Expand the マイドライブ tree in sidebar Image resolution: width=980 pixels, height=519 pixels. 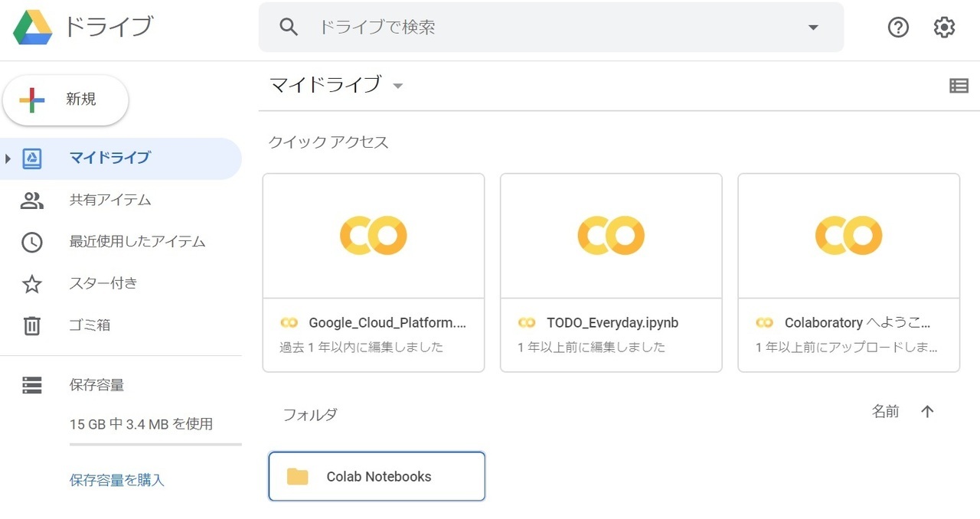(x=8, y=158)
